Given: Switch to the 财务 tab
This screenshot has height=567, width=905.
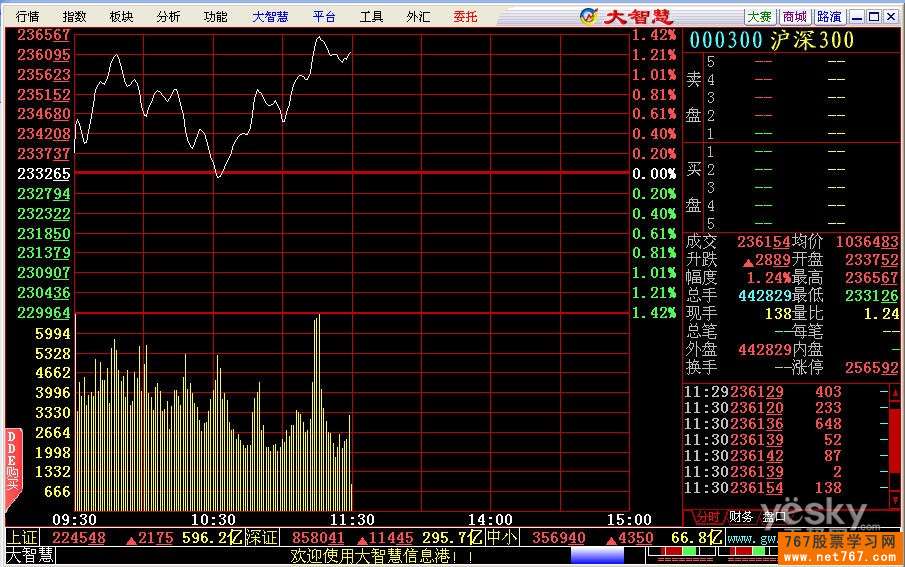Looking at the screenshot, I should coord(741,517).
